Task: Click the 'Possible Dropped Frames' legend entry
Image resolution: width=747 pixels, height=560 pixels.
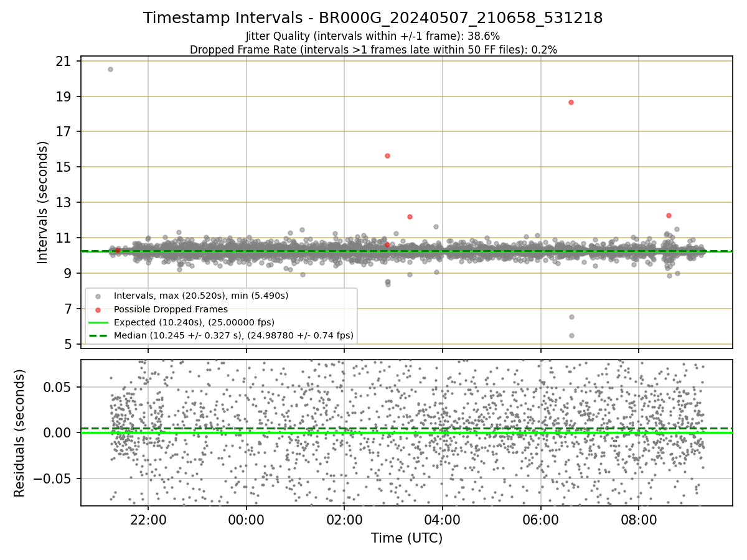Action: point(171,309)
